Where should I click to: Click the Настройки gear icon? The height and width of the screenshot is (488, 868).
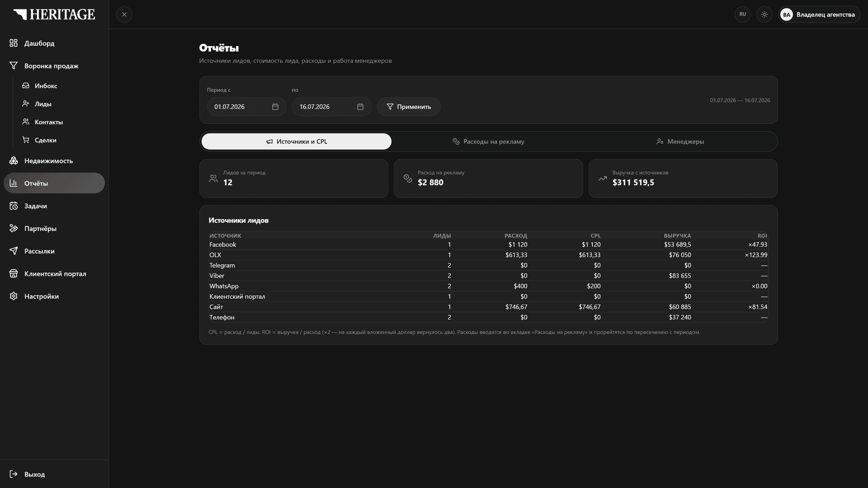[14, 296]
